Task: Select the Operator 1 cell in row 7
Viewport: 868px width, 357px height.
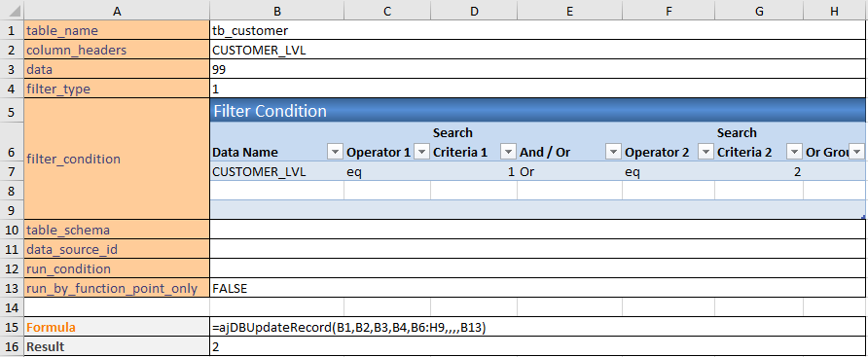Action: (x=387, y=171)
